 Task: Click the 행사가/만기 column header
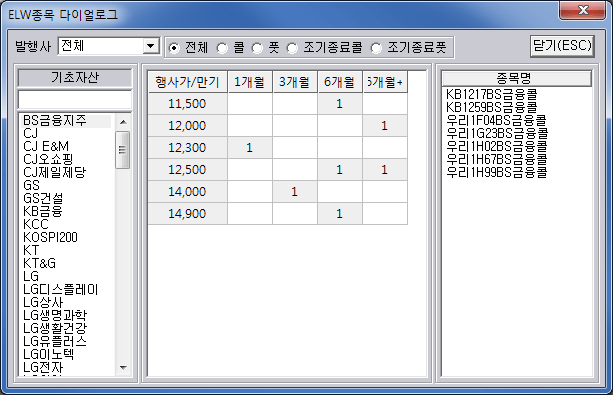coord(188,82)
